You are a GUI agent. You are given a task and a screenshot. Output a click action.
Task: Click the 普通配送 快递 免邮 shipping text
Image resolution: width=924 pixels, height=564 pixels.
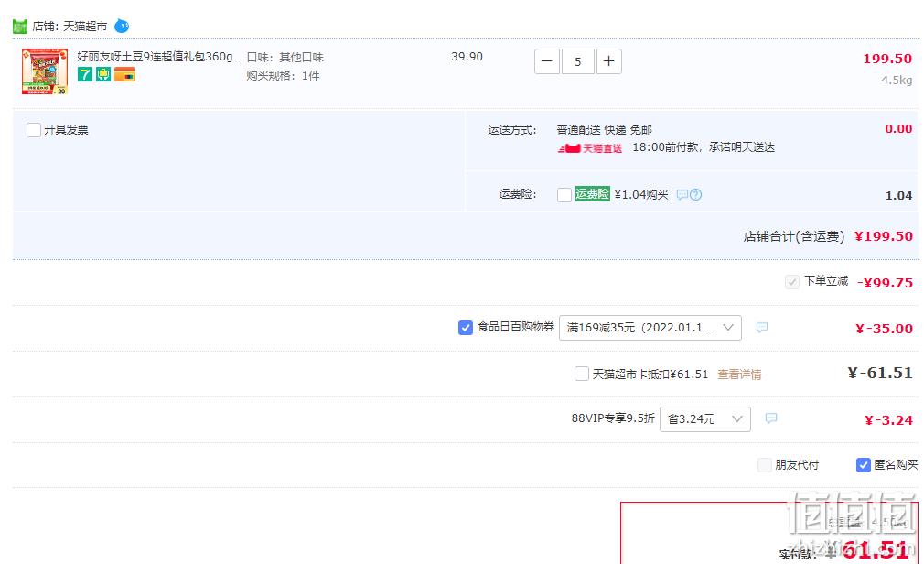(x=605, y=130)
